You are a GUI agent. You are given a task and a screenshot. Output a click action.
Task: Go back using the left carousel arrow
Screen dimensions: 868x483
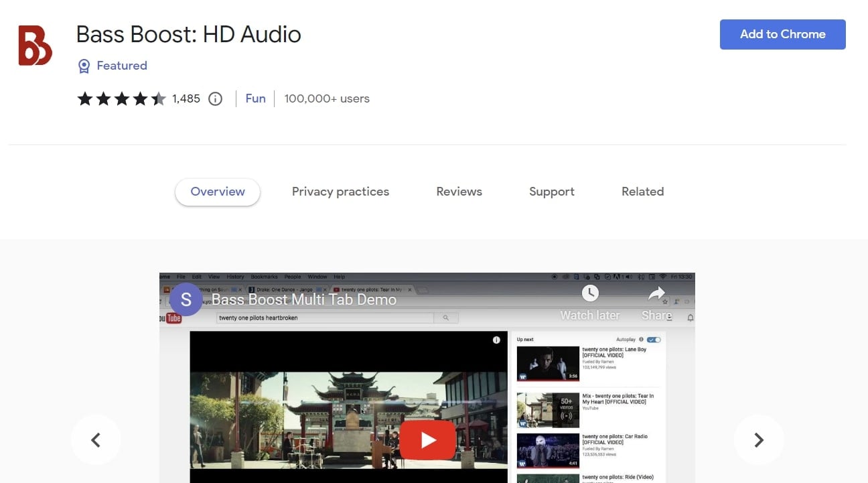tap(96, 440)
